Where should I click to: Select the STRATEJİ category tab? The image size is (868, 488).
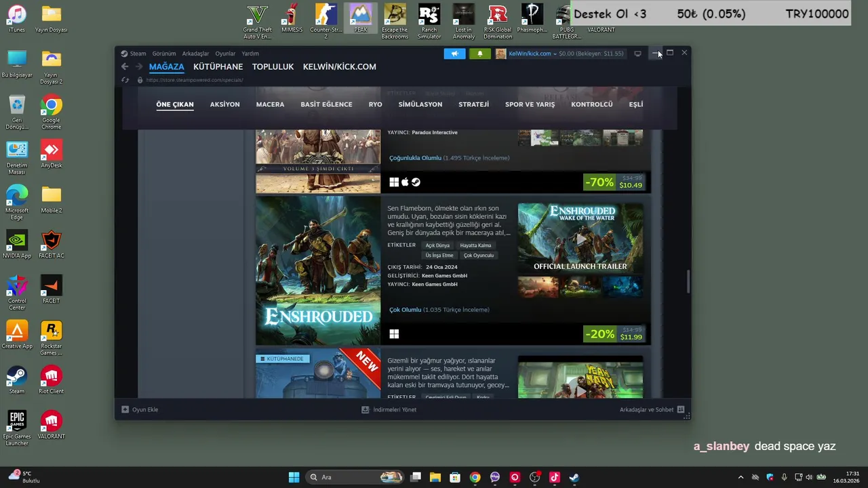click(473, 104)
